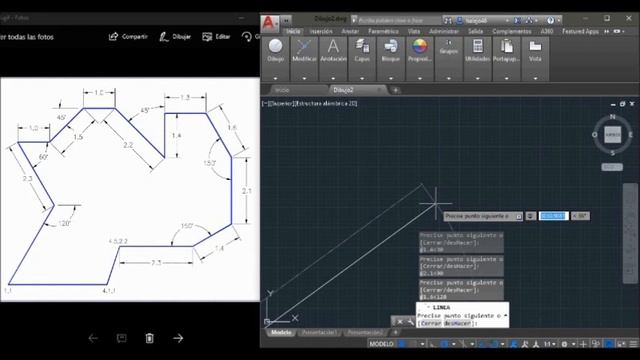The width and height of the screenshot is (640, 360).
Task: Toggle polar tracking in the status bar
Action: 444,344
